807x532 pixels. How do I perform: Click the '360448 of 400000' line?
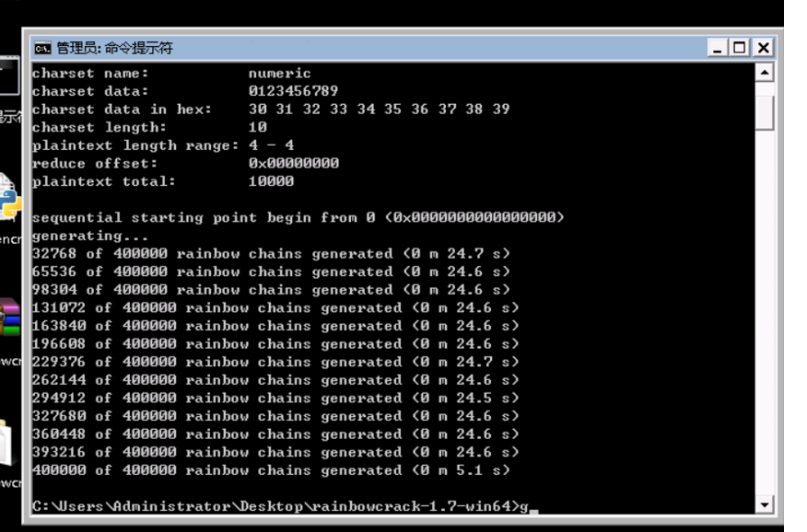click(x=275, y=434)
